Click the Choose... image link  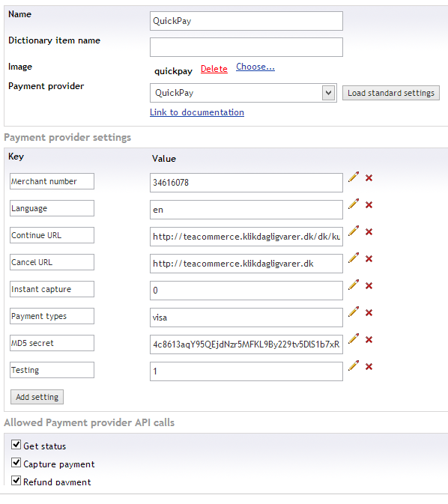tap(255, 67)
